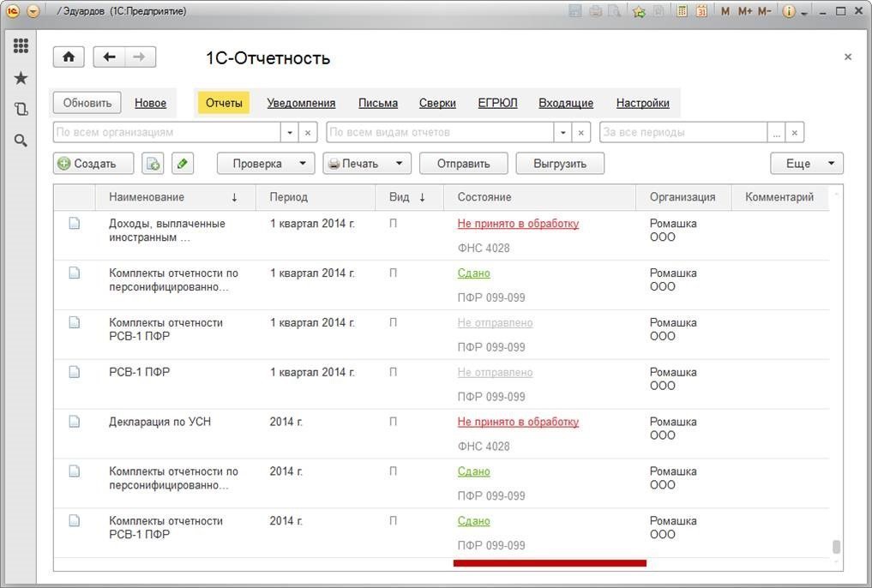Clear the period filter with its X

pyautogui.click(x=795, y=132)
